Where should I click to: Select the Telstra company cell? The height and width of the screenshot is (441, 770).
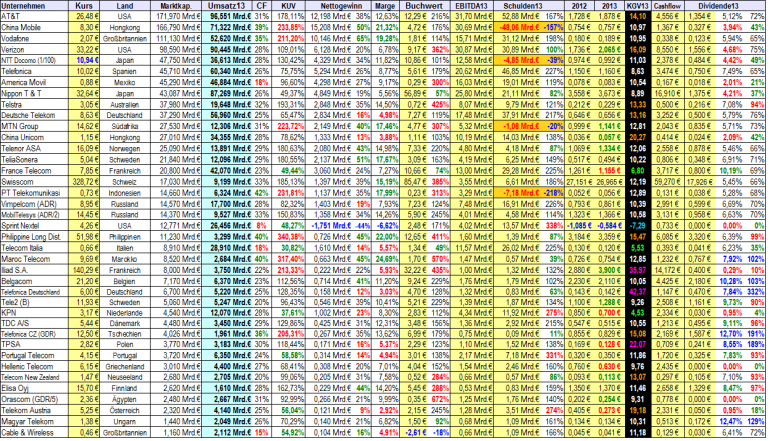click(34, 104)
